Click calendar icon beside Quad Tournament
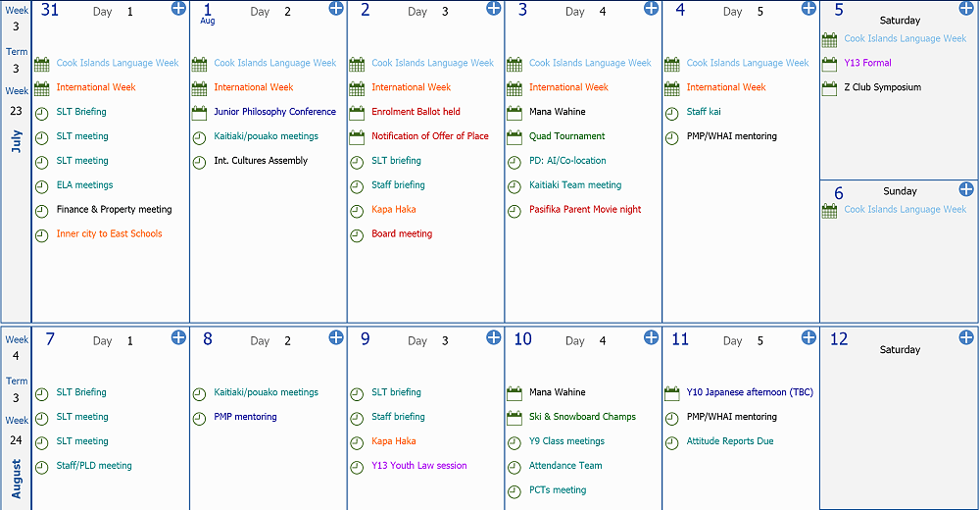The width and height of the screenshot is (980, 510). click(x=514, y=137)
